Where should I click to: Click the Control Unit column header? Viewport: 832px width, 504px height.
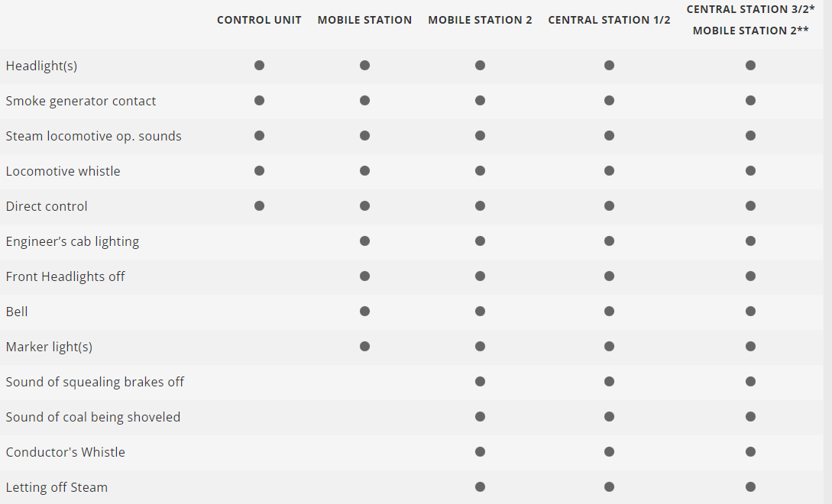(x=259, y=20)
